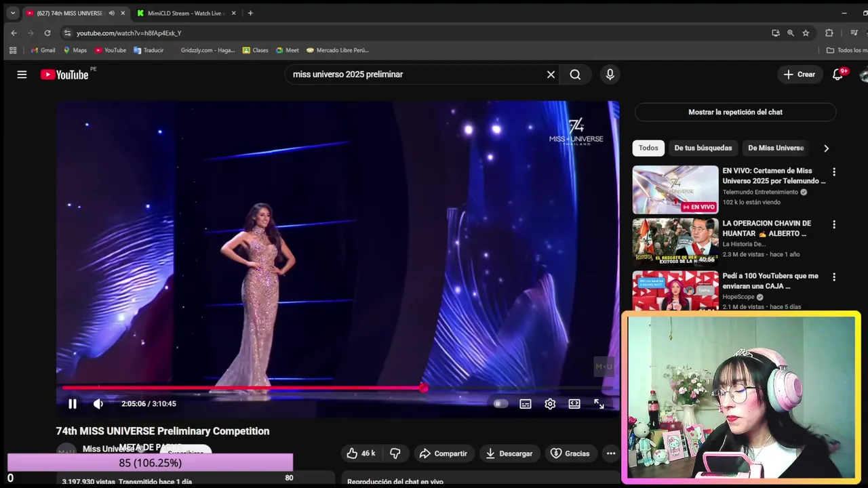Image resolution: width=868 pixels, height=488 pixels.
Task: Mute the Miss Universe tab audio icon
Action: point(111,13)
